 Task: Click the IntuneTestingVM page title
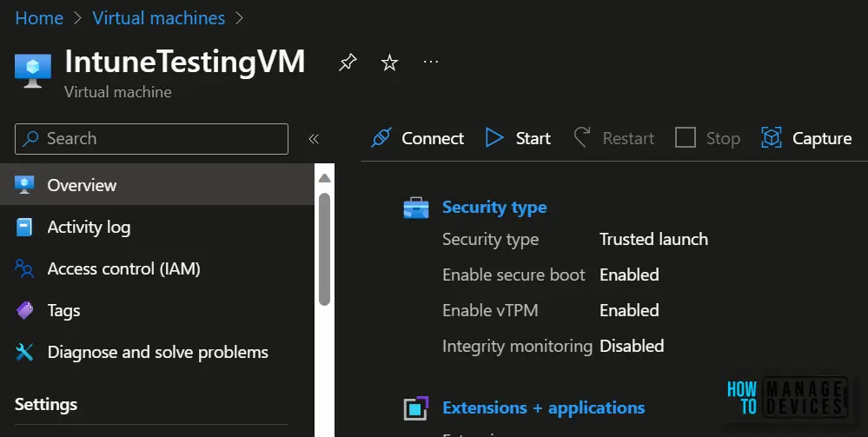(185, 62)
